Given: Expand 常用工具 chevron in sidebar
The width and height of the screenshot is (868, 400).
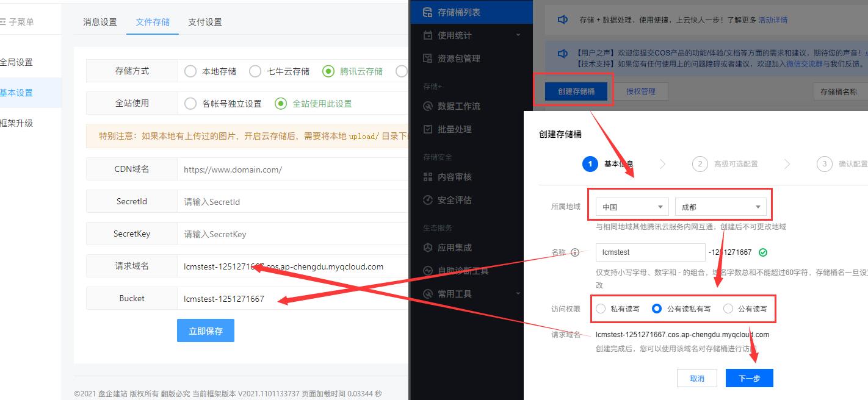Looking at the screenshot, I should tap(518, 294).
